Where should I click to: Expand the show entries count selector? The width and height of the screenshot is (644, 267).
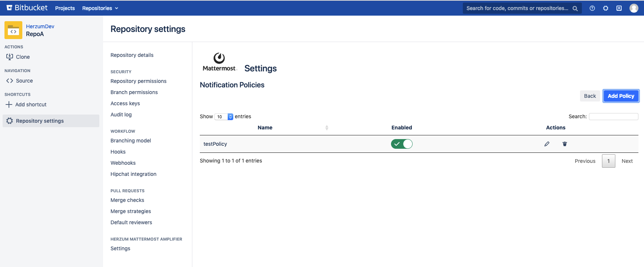224,117
